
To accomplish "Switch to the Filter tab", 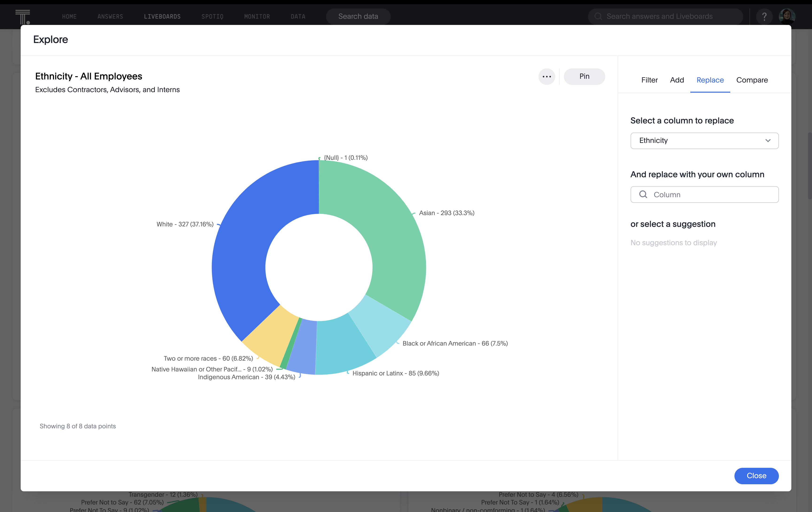I will 649,80.
